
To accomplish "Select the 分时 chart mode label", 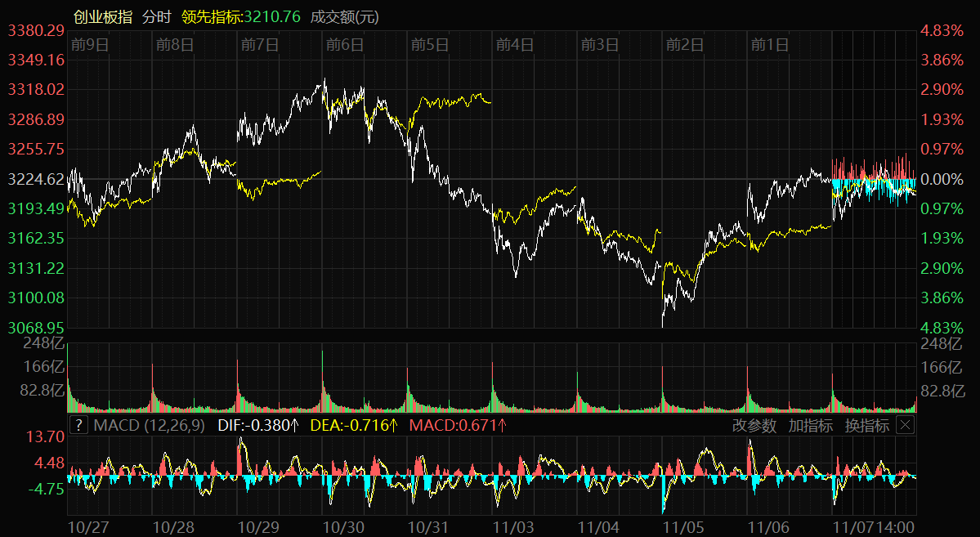I will (157, 17).
